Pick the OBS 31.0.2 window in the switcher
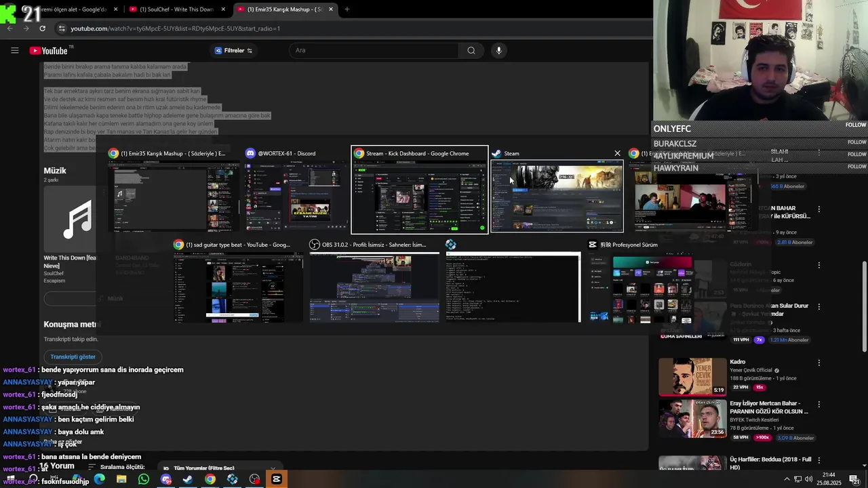The image size is (868, 488). (374, 279)
